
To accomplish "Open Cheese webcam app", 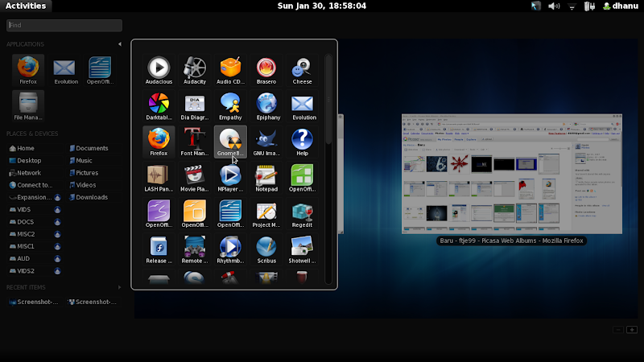I will coord(302,71).
